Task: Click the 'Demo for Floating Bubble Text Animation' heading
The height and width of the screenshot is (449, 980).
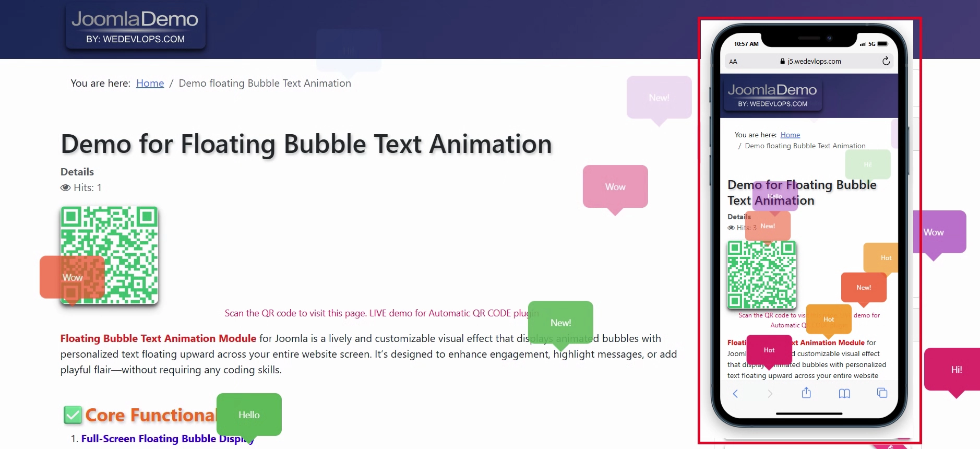Action: 306,144
